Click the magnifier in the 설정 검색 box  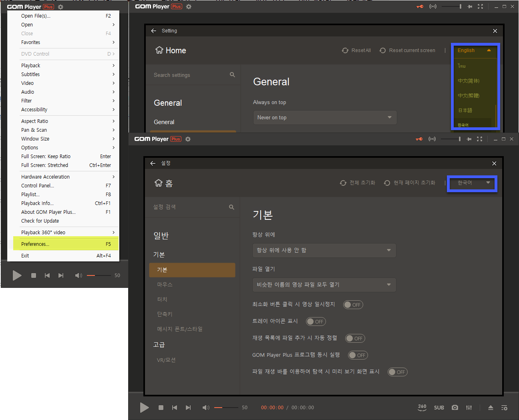click(231, 207)
